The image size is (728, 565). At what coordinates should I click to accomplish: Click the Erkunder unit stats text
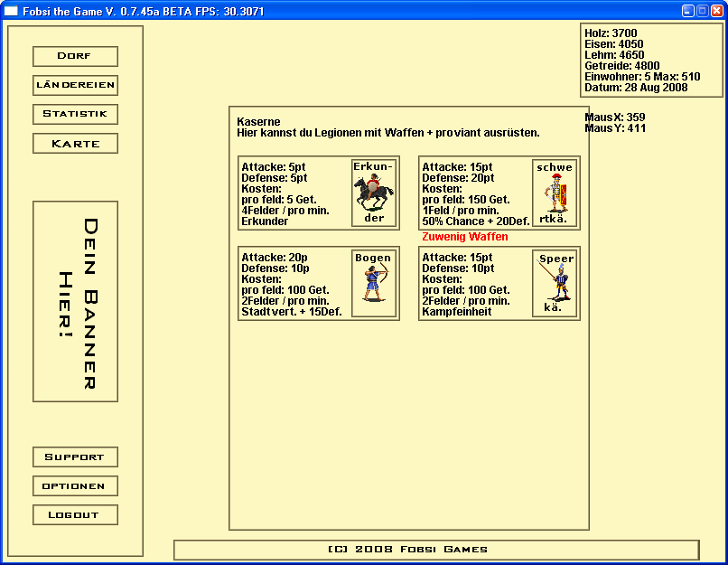pyautogui.click(x=291, y=193)
